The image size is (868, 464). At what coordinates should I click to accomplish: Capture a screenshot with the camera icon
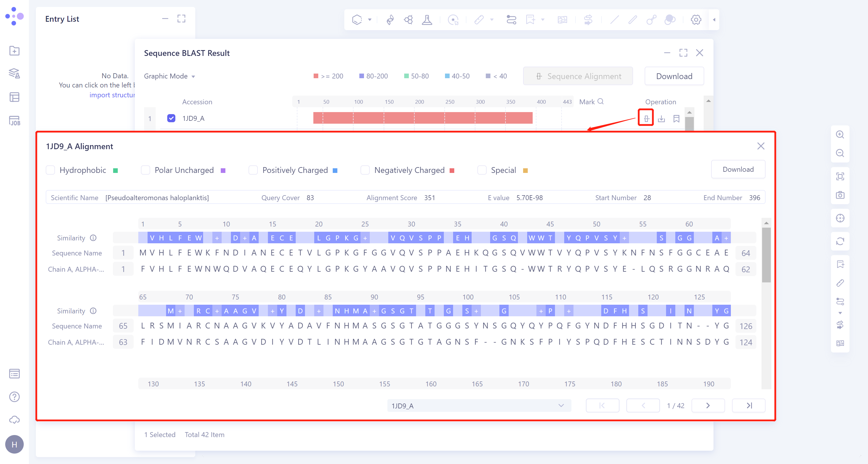840,195
